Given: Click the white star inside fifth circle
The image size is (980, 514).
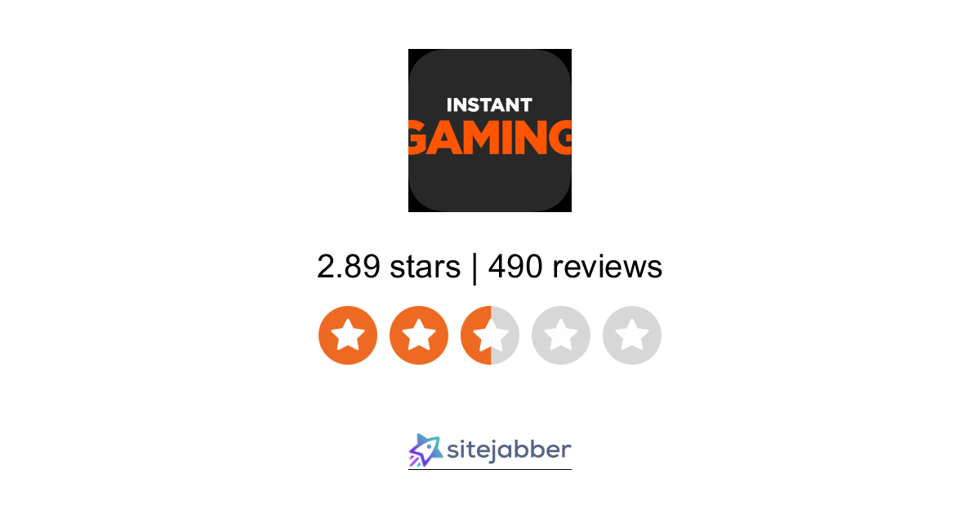Looking at the screenshot, I should click(632, 335).
